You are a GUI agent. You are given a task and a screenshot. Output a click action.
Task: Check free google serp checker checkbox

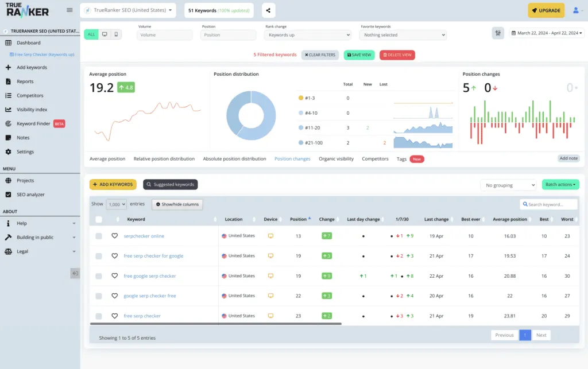click(99, 276)
